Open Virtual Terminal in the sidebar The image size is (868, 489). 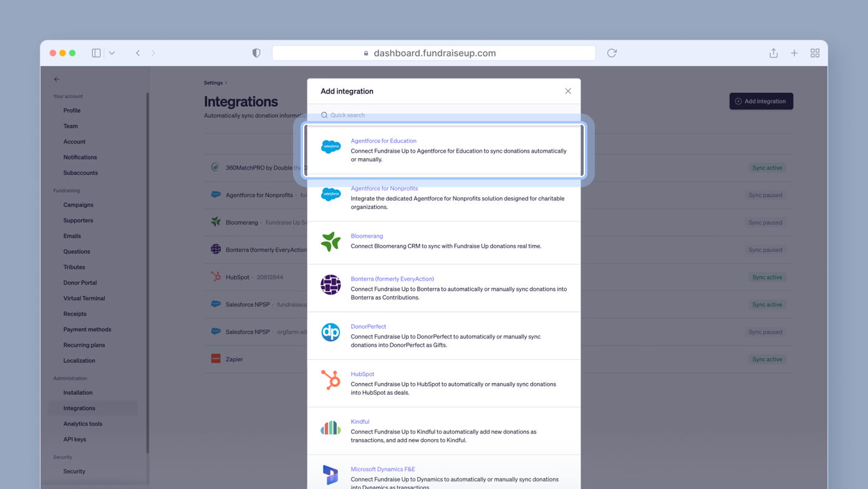84,298
